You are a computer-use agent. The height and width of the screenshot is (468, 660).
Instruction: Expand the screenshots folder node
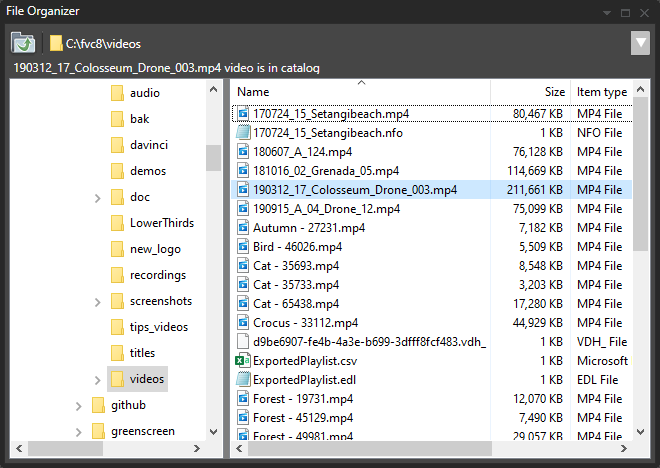97,302
